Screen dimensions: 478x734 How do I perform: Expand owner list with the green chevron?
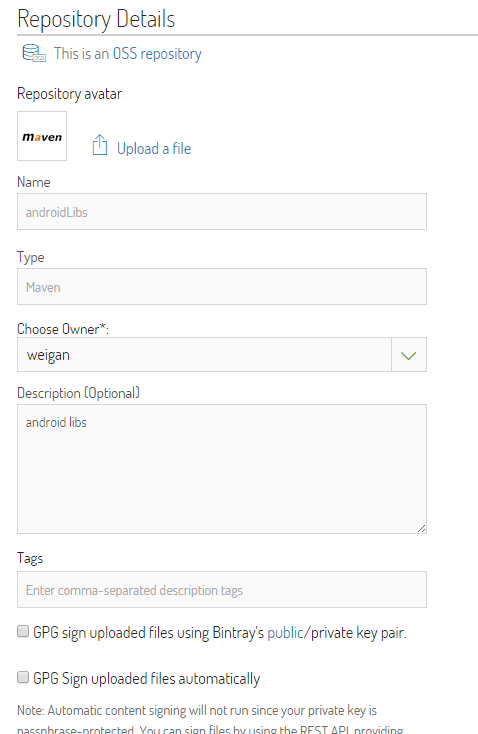point(409,355)
